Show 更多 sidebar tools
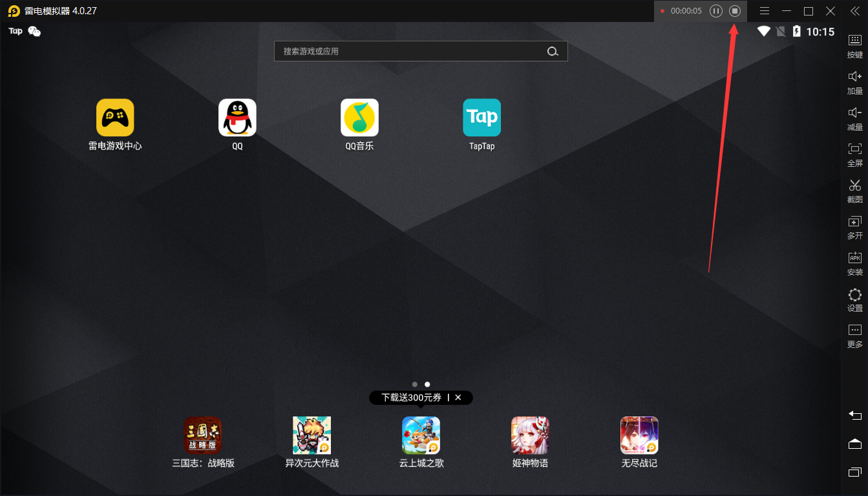This screenshot has width=868, height=496. pyautogui.click(x=855, y=336)
